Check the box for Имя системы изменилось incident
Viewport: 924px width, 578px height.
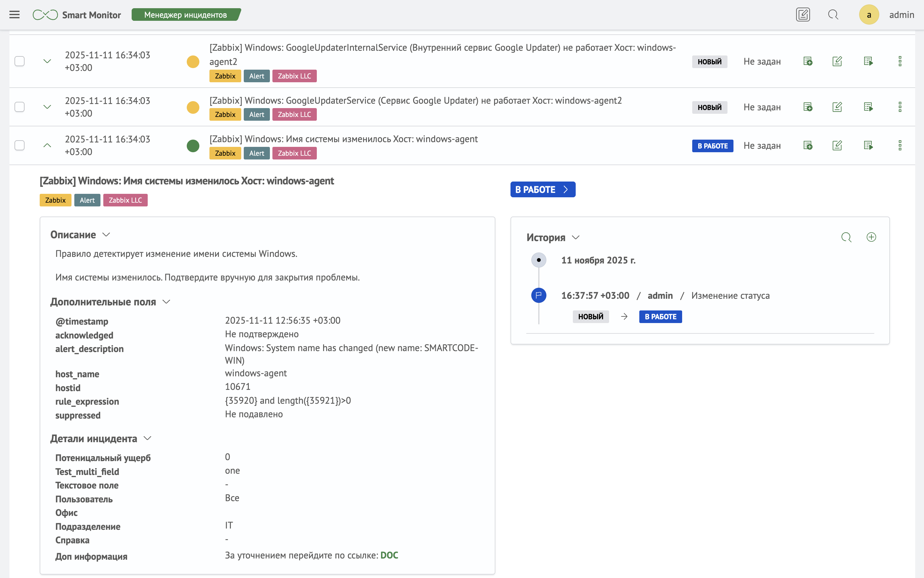(20, 146)
